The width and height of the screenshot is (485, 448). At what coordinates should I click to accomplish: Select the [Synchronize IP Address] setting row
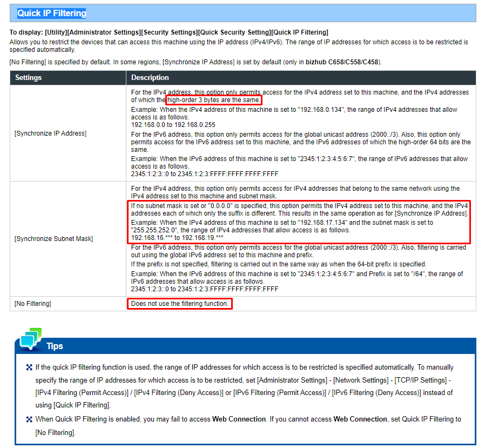(x=49, y=133)
